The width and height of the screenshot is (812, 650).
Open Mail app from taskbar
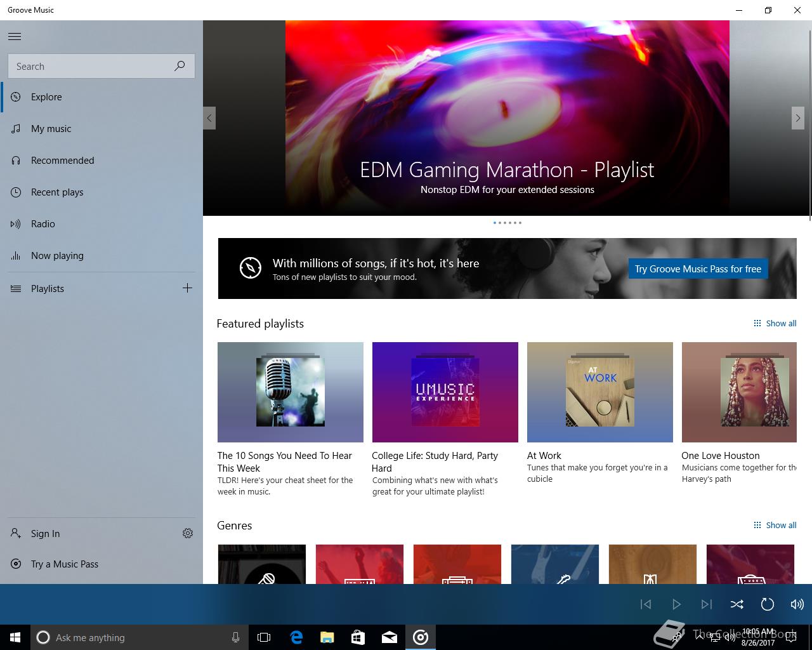pyautogui.click(x=390, y=637)
